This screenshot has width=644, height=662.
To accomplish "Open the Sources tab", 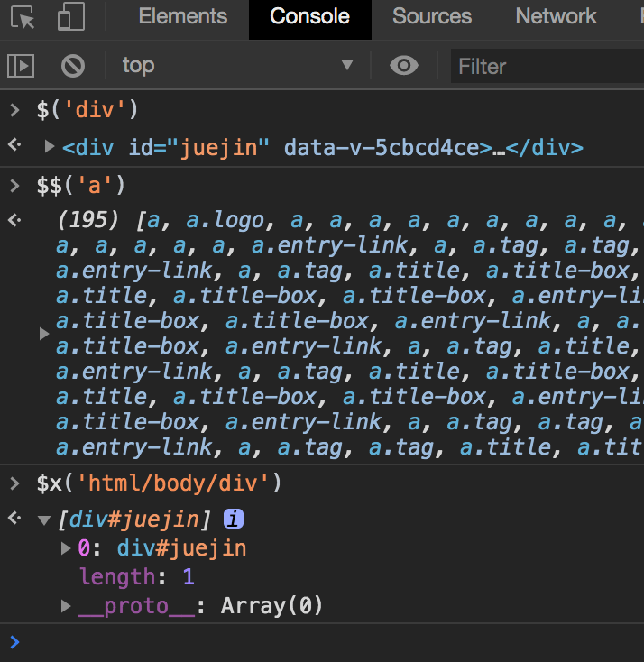I will [x=432, y=17].
